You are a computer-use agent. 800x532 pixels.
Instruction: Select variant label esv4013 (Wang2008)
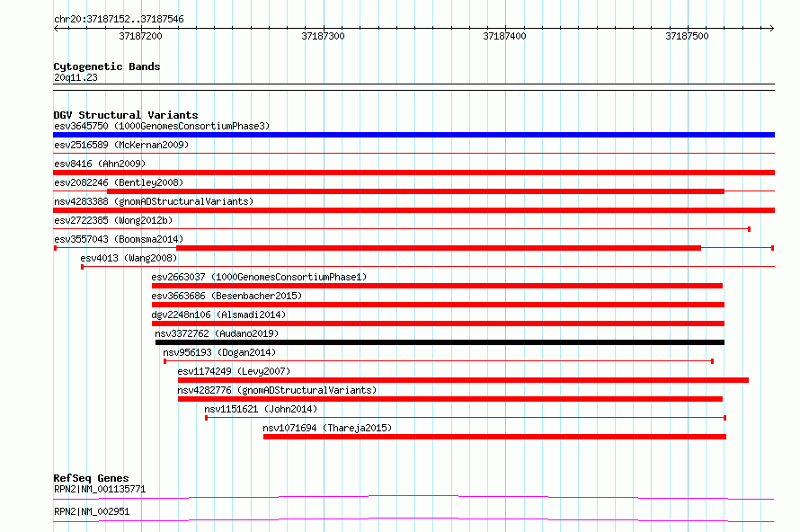point(129,258)
